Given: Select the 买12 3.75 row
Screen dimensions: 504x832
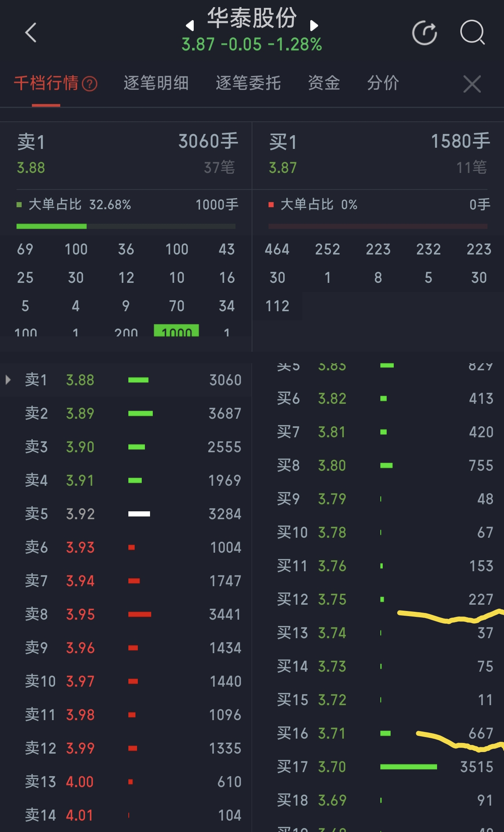Looking at the screenshot, I should pos(378,599).
